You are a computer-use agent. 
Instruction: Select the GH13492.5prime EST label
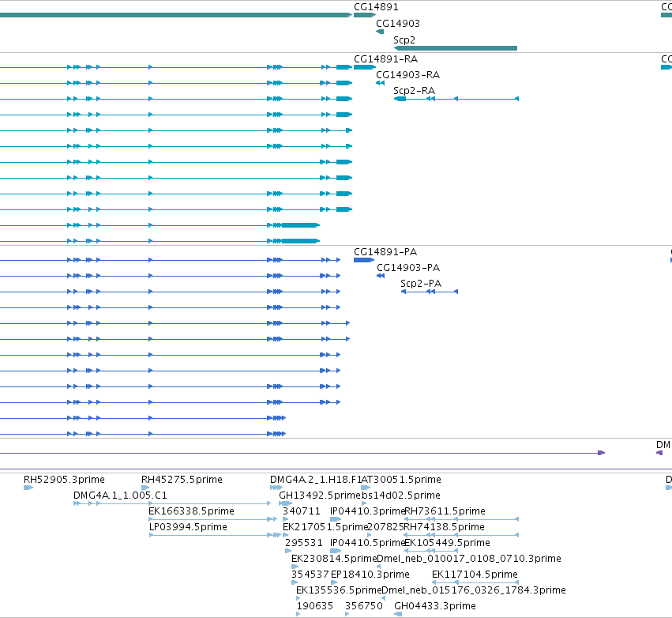(x=320, y=496)
